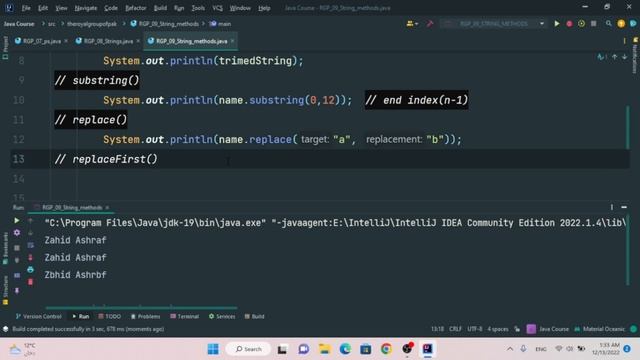Image resolution: width=640 pixels, height=360 pixels.
Task: Close the RGP_09_String_methods Run tab
Action: [x=107, y=207]
